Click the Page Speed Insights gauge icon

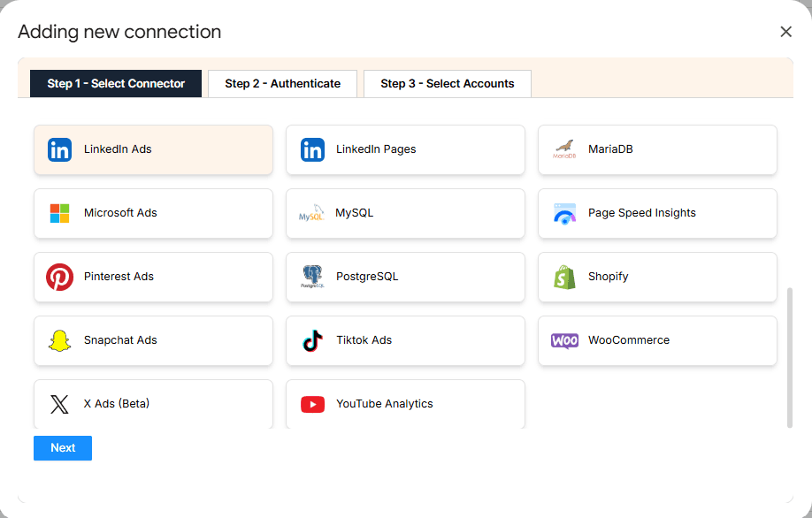click(564, 213)
